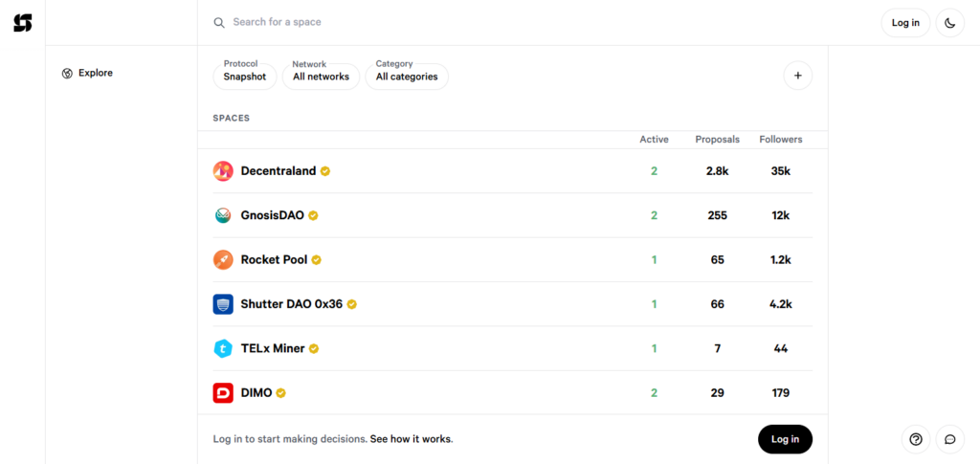Screen dimensions: 980x464
Task: Click TELx Miner verified badge
Action: (314, 348)
